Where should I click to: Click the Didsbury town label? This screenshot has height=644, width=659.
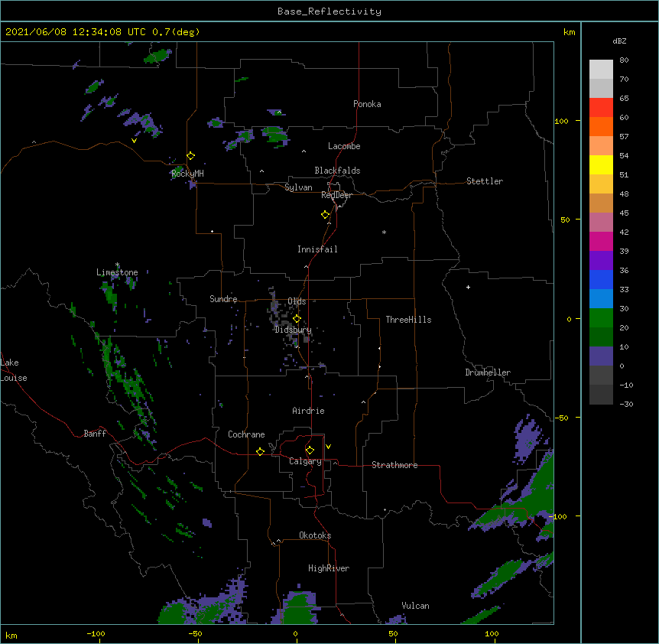coord(294,330)
